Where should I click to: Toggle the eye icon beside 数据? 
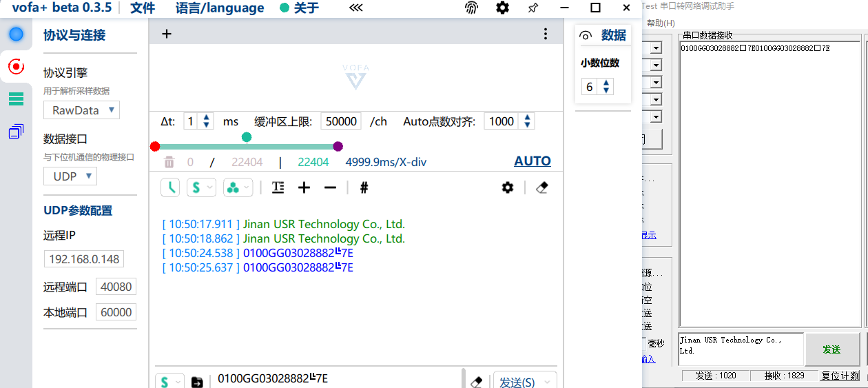point(586,36)
